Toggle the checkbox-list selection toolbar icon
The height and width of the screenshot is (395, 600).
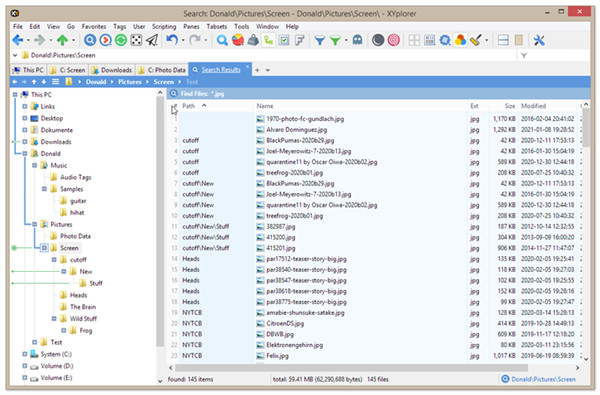coord(284,40)
